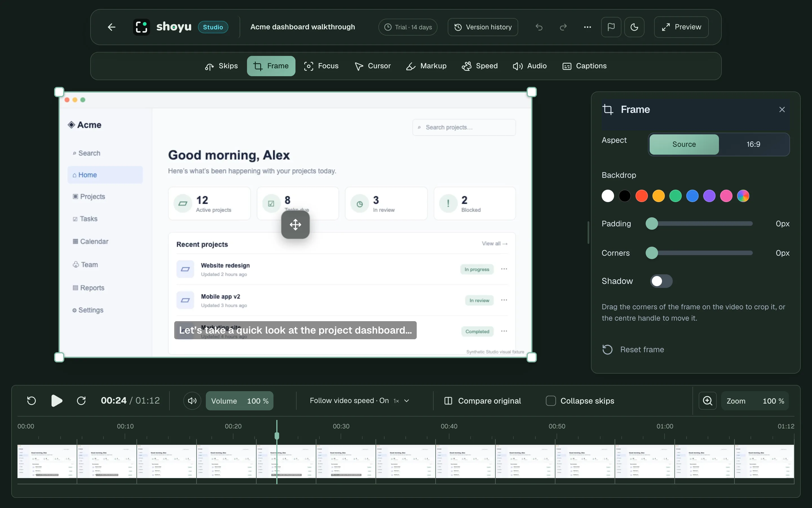
Task: Open the Captions tool
Action: 584,66
